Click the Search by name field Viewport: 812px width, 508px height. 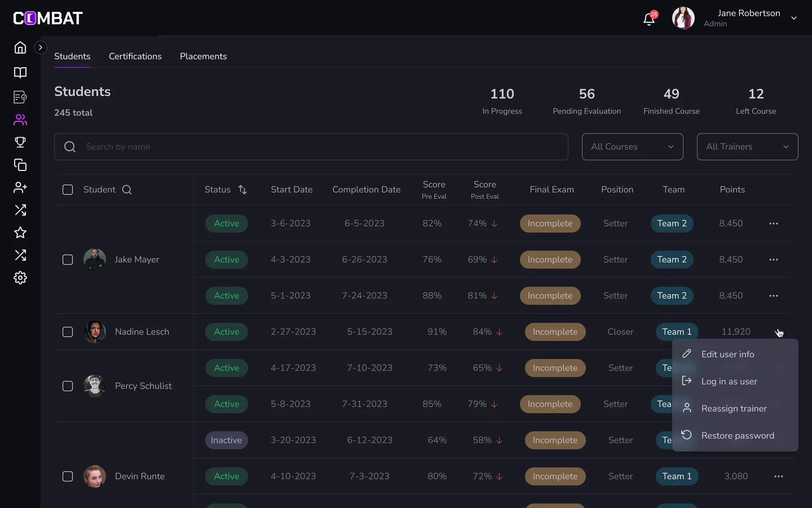click(x=311, y=147)
